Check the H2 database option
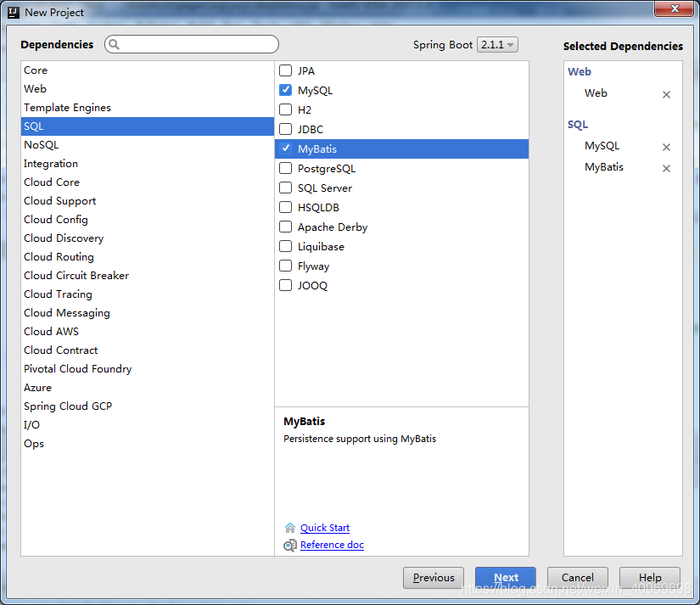 tap(285, 109)
